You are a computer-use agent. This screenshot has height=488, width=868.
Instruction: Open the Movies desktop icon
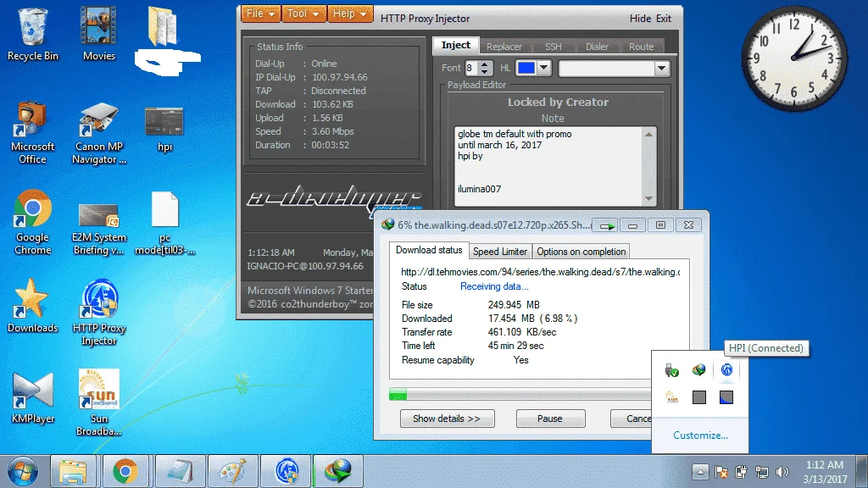(x=99, y=34)
